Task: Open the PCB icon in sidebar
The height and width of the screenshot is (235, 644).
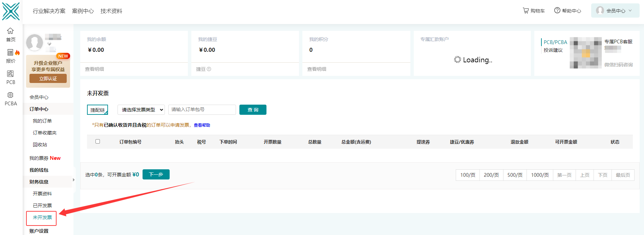Action: pyautogui.click(x=10, y=74)
